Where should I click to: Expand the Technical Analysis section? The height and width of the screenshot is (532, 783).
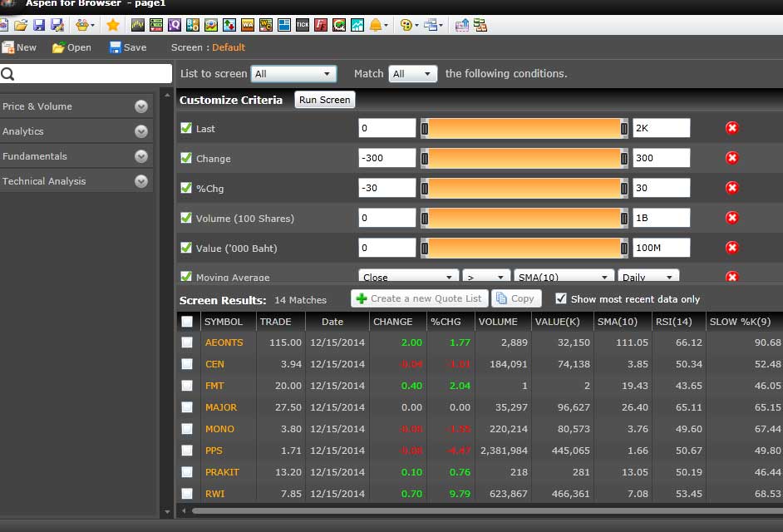click(x=141, y=181)
